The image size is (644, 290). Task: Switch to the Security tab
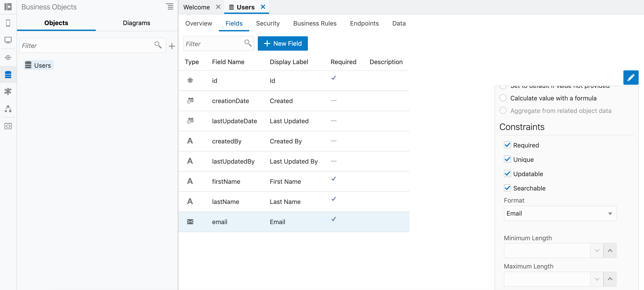(x=267, y=23)
